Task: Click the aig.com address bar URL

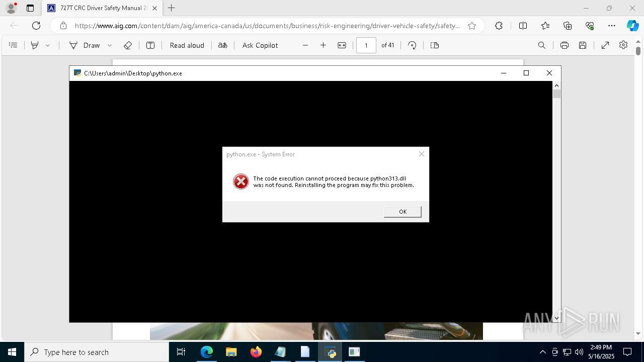Action: click(x=267, y=26)
